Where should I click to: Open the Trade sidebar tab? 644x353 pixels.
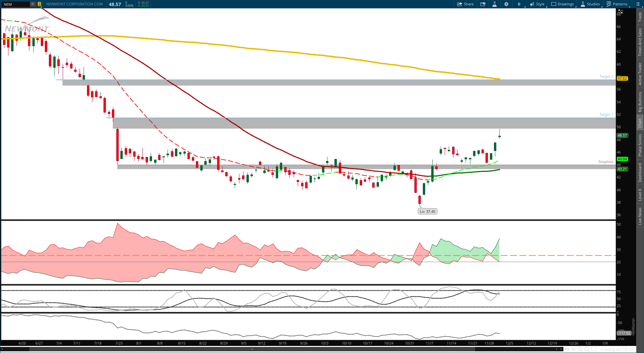[x=640, y=17]
